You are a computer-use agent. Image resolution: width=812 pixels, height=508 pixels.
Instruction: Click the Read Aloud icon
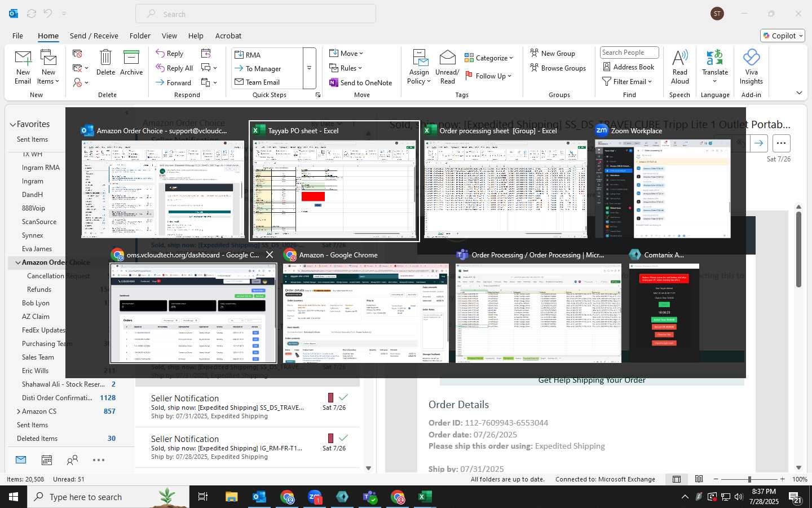pyautogui.click(x=680, y=58)
